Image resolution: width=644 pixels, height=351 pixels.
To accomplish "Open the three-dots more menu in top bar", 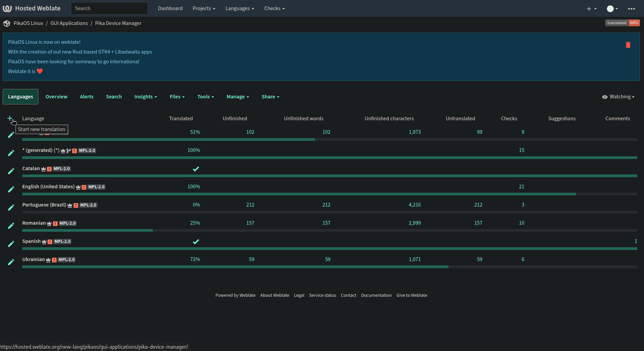I will (632, 9).
